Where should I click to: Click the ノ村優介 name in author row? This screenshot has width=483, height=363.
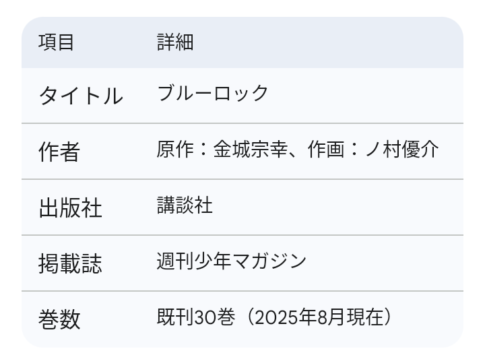(x=402, y=149)
